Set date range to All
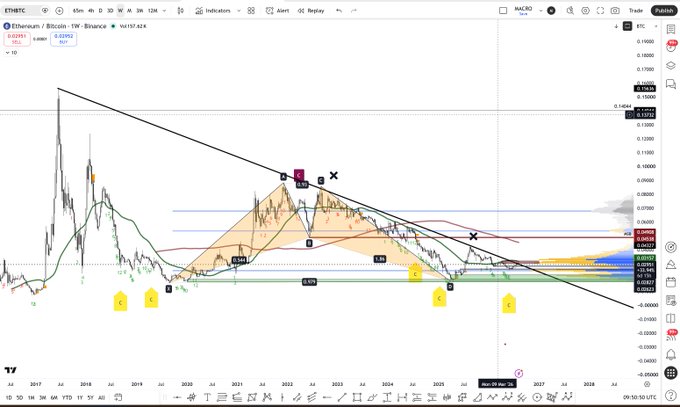 click(101, 397)
